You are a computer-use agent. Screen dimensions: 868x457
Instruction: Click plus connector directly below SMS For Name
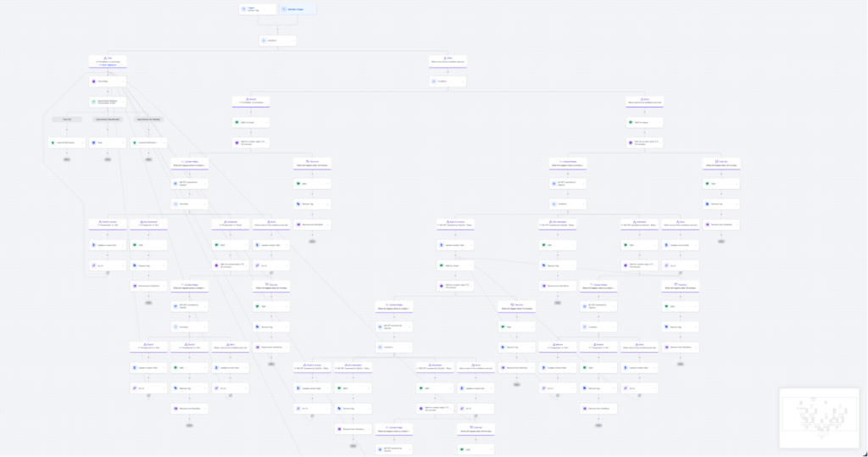[644, 132]
